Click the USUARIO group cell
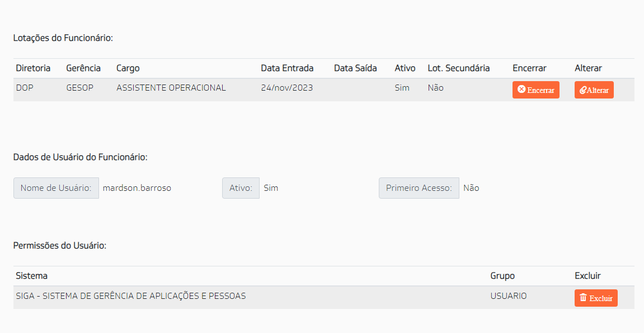The height and width of the screenshot is (333, 644). tap(509, 296)
